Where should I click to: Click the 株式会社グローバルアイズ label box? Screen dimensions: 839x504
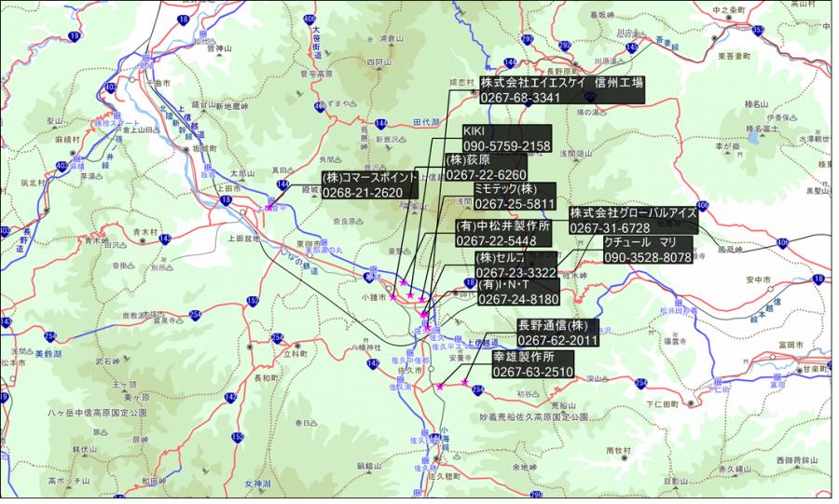[634, 220]
